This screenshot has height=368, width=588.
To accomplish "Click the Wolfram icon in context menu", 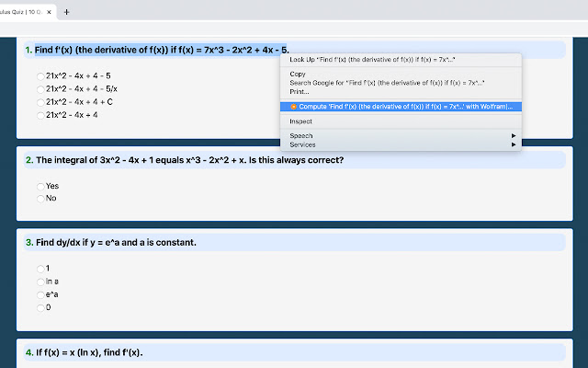I will click(293, 107).
